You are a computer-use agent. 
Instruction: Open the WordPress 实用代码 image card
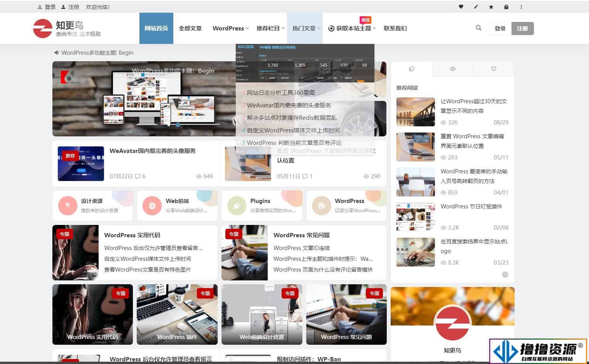[92, 314]
